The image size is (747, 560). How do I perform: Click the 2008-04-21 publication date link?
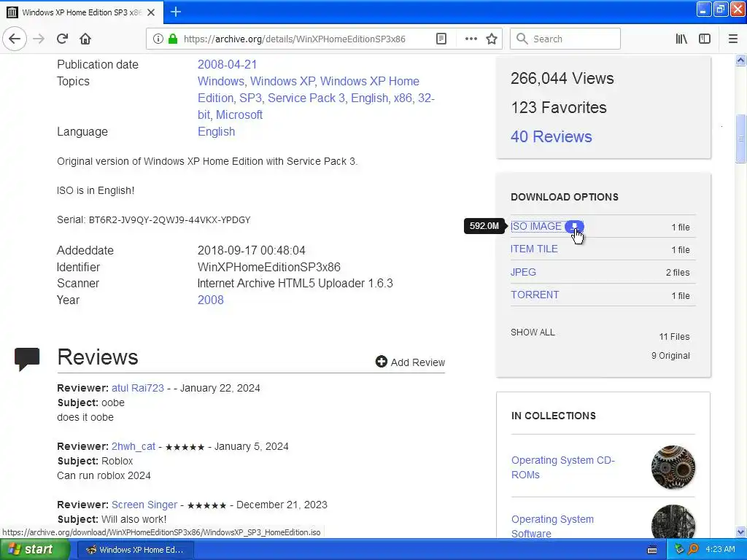click(x=228, y=64)
